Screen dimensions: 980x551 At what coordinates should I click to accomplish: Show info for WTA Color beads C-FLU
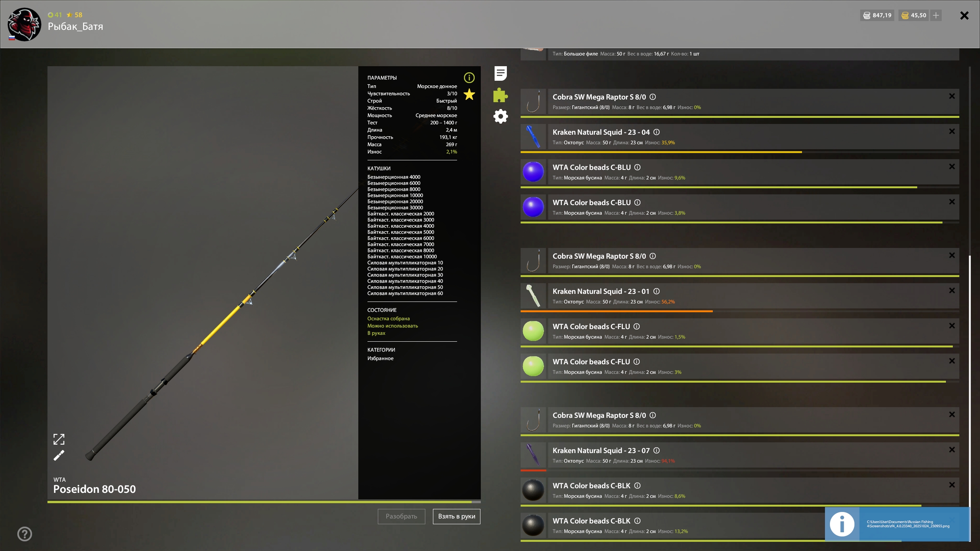pyautogui.click(x=637, y=326)
